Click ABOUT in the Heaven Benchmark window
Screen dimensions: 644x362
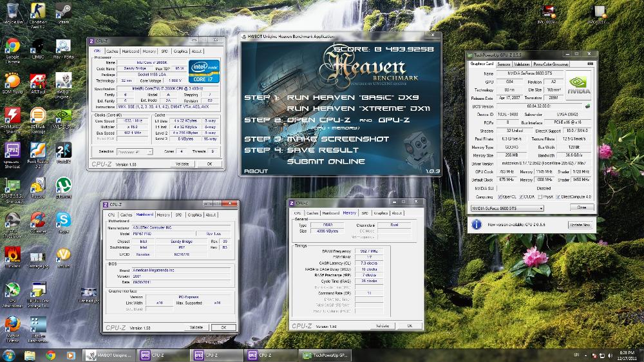[x=256, y=171]
